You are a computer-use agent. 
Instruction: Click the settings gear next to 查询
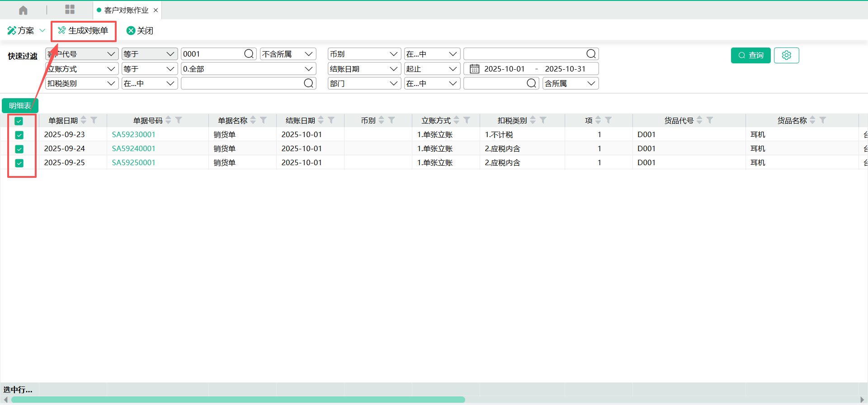pos(786,55)
